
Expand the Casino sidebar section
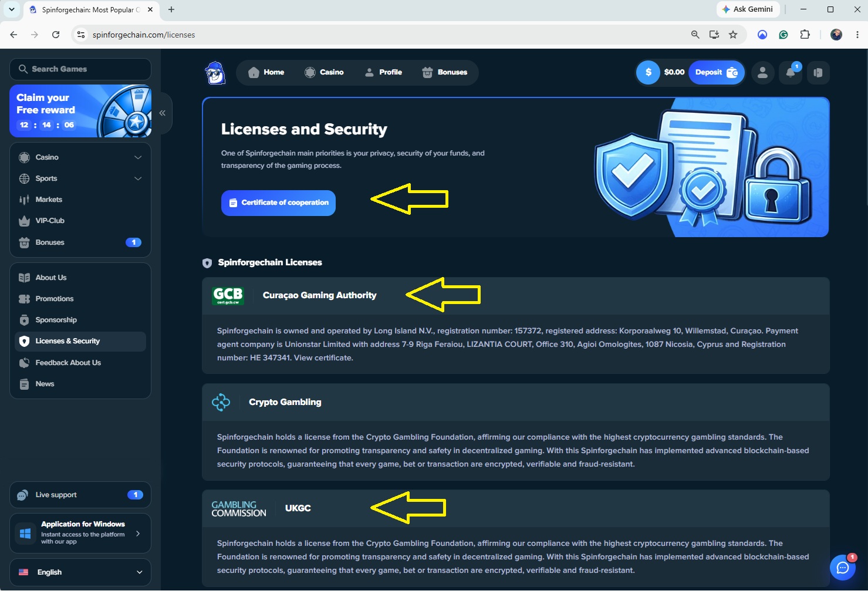80,157
